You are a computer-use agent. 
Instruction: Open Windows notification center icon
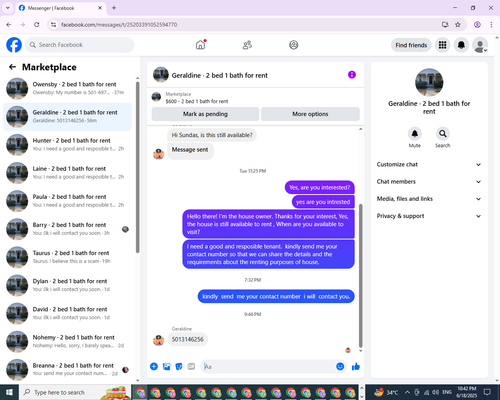[x=487, y=392]
